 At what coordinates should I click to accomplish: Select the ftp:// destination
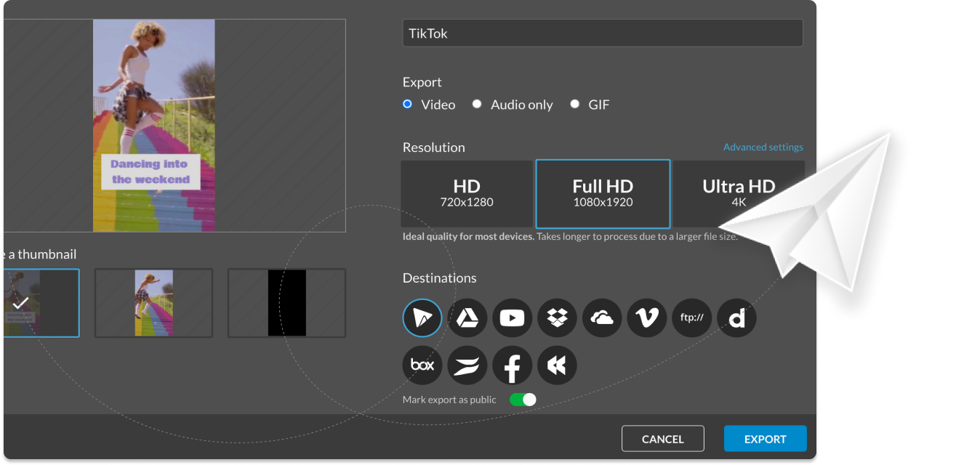pyautogui.click(x=692, y=318)
